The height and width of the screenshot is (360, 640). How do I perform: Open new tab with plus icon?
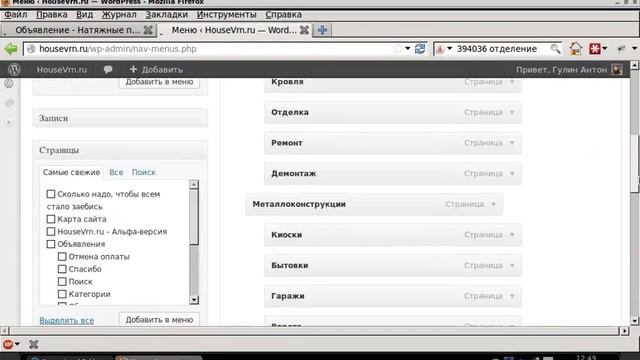click(x=322, y=30)
